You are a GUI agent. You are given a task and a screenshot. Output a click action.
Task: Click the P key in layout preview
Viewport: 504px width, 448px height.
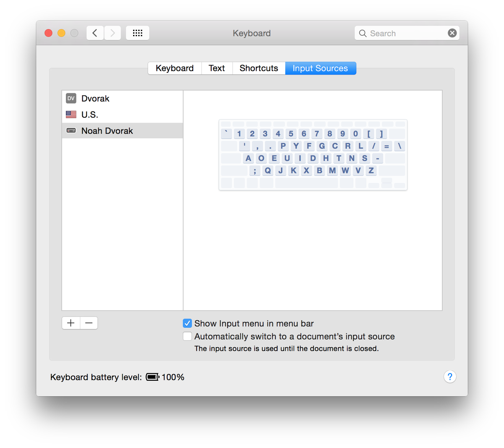pos(283,146)
